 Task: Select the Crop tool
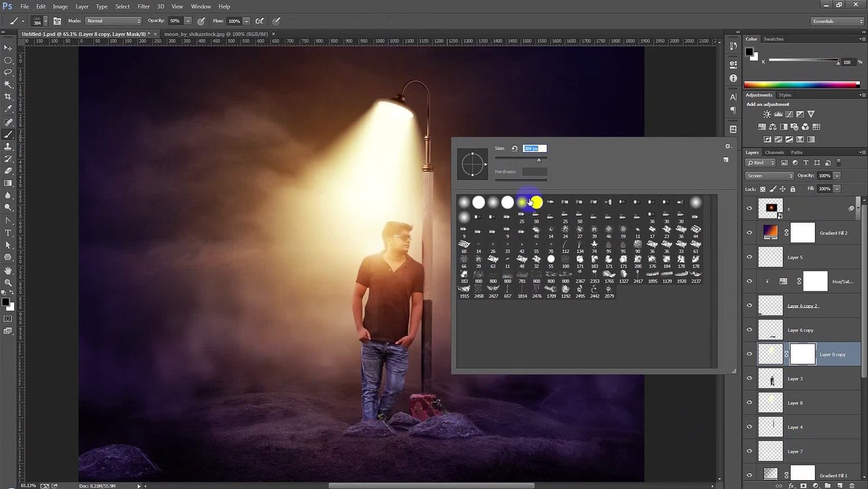tap(8, 96)
